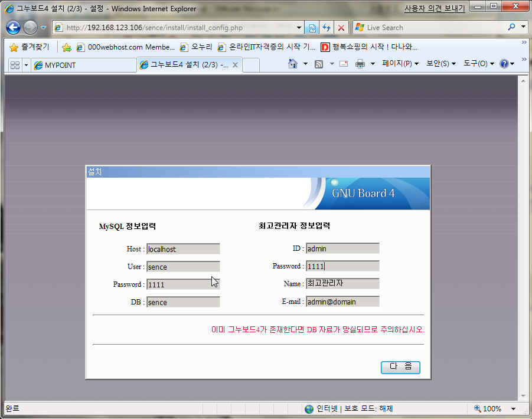Image resolution: width=532 pixels, height=419 pixels.
Task: Click the Help question mark icon
Action: [x=504, y=63]
